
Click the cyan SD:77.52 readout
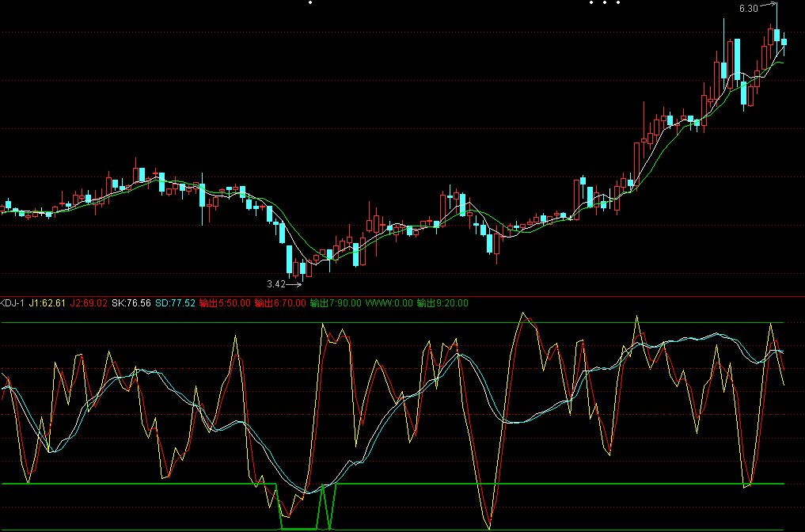pos(174,302)
